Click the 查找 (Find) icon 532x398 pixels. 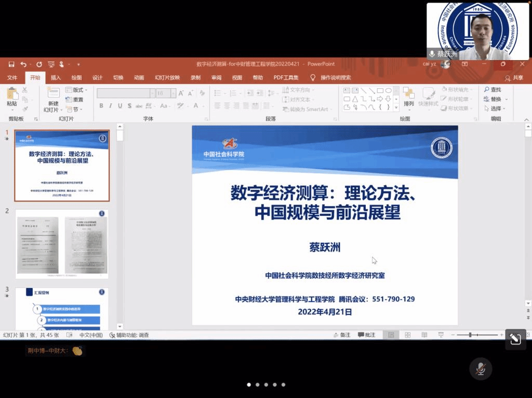coord(491,89)
